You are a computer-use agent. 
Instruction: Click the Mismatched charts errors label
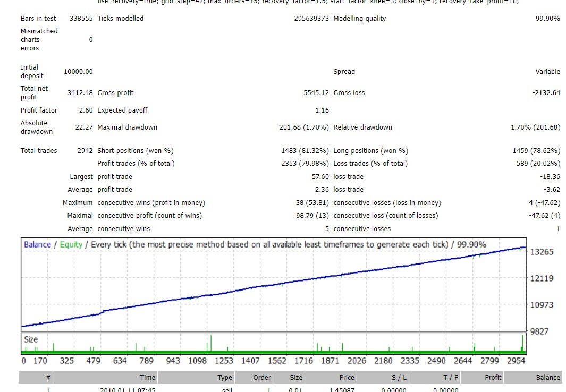tap(39, 40)
